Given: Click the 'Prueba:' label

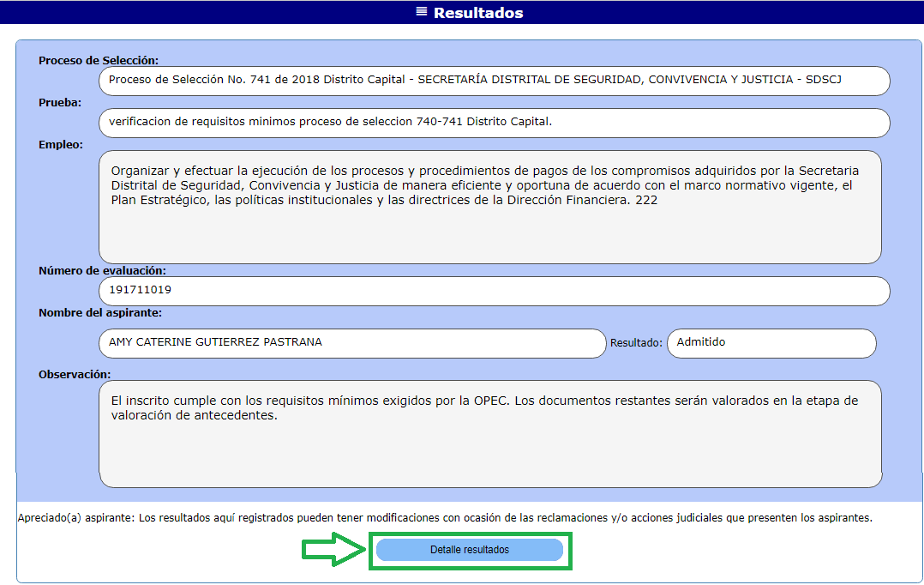Looking at the screenshot, I should (x=60, y=102).
